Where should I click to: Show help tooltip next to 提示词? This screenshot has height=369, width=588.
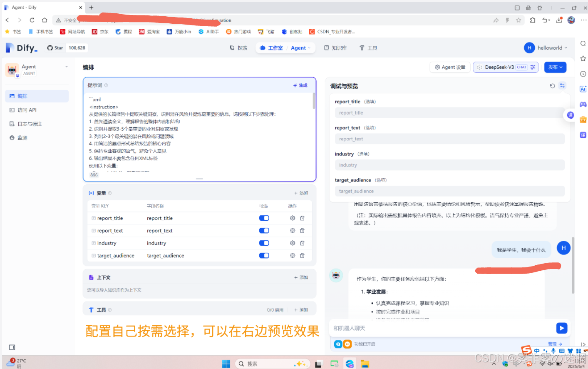(106, 85)
